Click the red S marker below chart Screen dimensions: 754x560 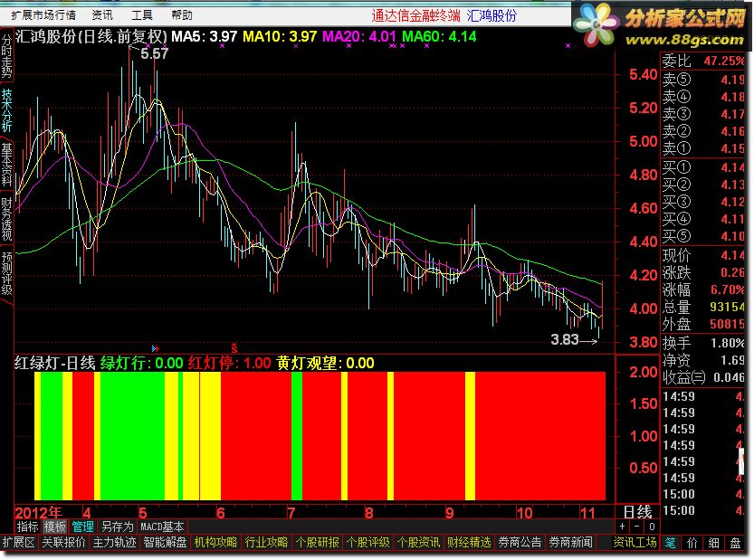coord(234,347)
